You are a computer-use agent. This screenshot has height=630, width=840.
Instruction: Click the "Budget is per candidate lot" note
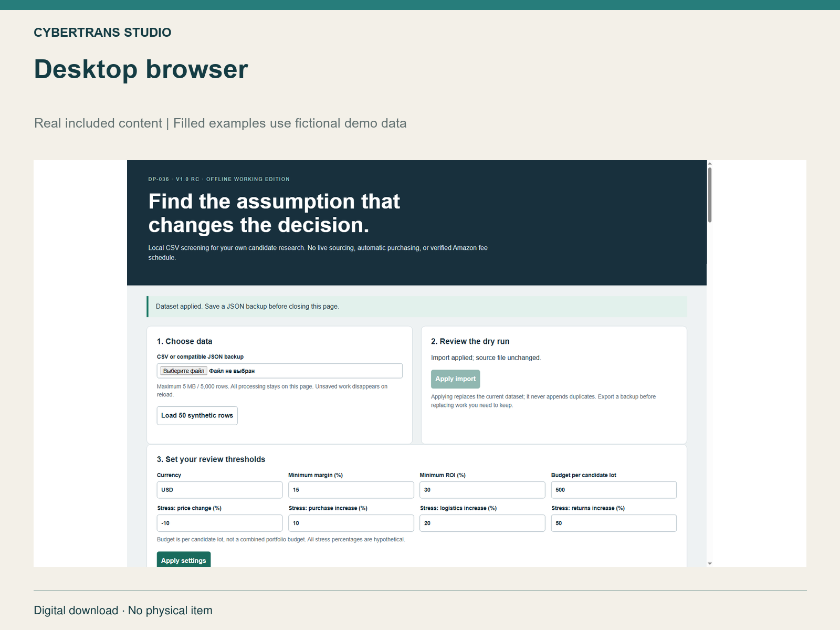[281, 540]
